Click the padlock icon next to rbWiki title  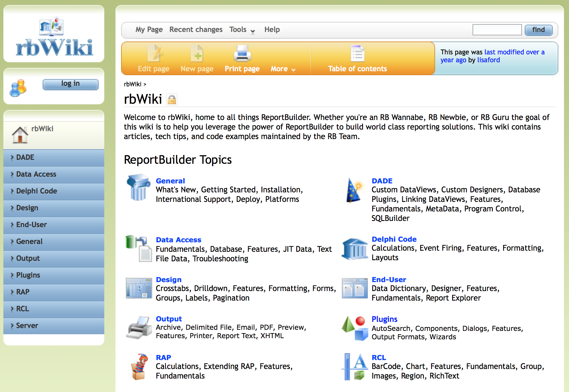[172, 100]
